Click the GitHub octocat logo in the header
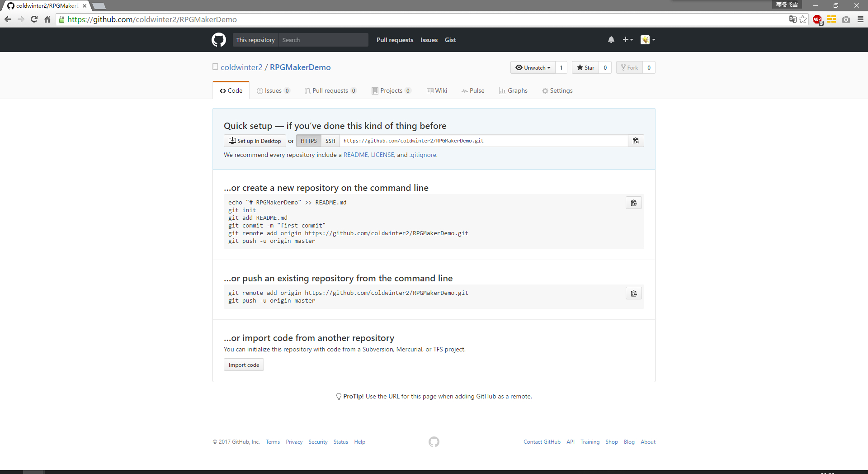 click(x=219, y=40)
